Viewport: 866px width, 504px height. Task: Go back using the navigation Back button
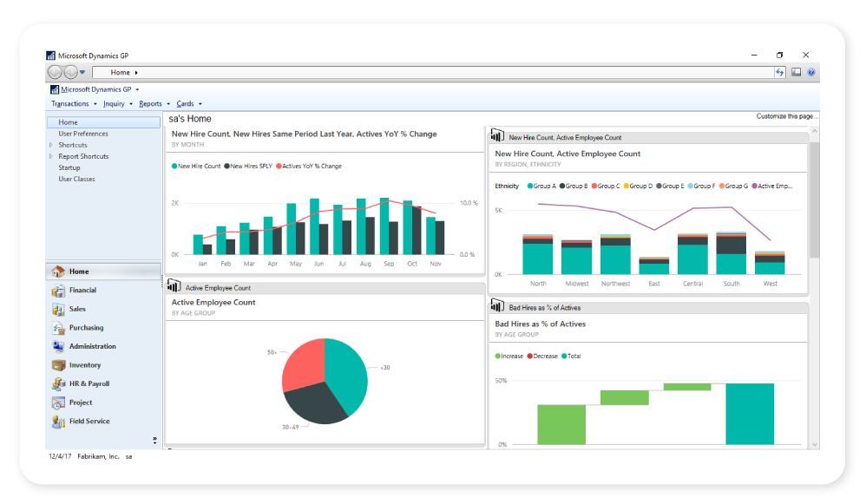tap(55, 72)
